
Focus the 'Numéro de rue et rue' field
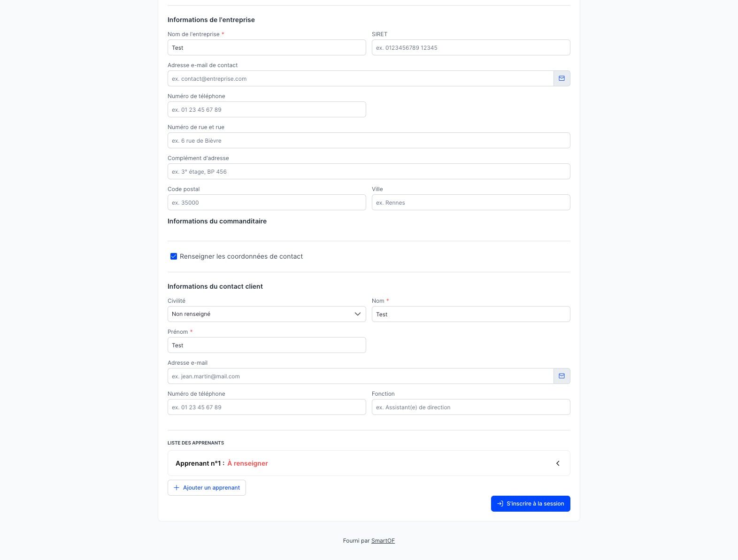pyautogui.click(x=369, y=140)
